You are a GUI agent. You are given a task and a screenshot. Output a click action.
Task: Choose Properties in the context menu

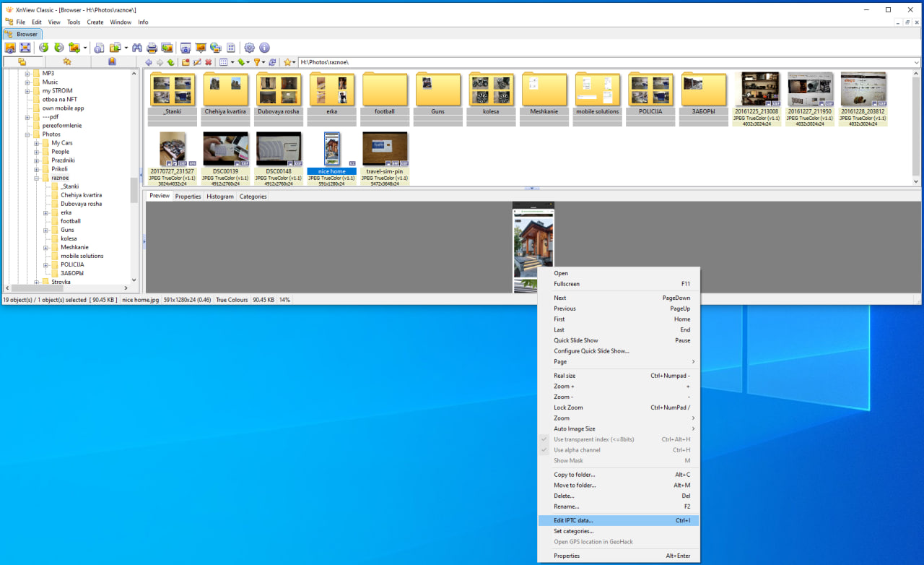(x=619, y=556)
